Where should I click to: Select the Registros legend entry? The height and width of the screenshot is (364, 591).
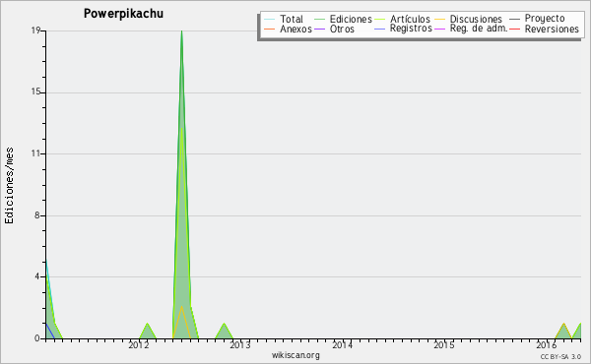click(403, 29)
